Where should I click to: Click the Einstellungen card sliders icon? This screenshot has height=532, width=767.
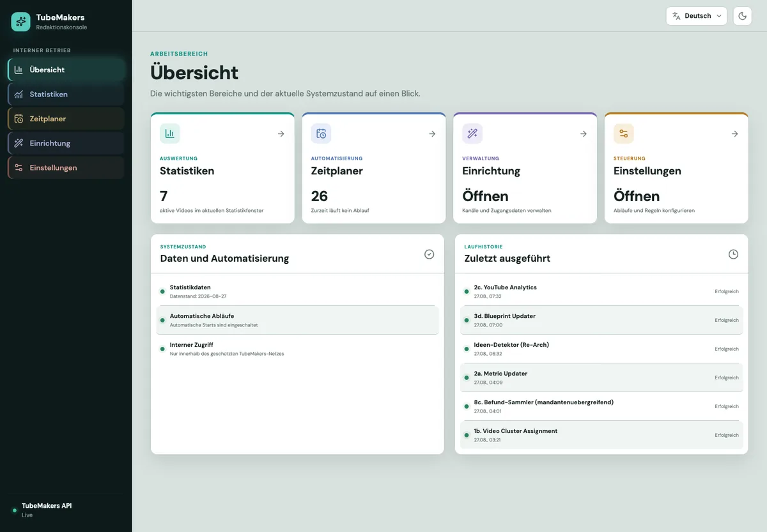624,133
